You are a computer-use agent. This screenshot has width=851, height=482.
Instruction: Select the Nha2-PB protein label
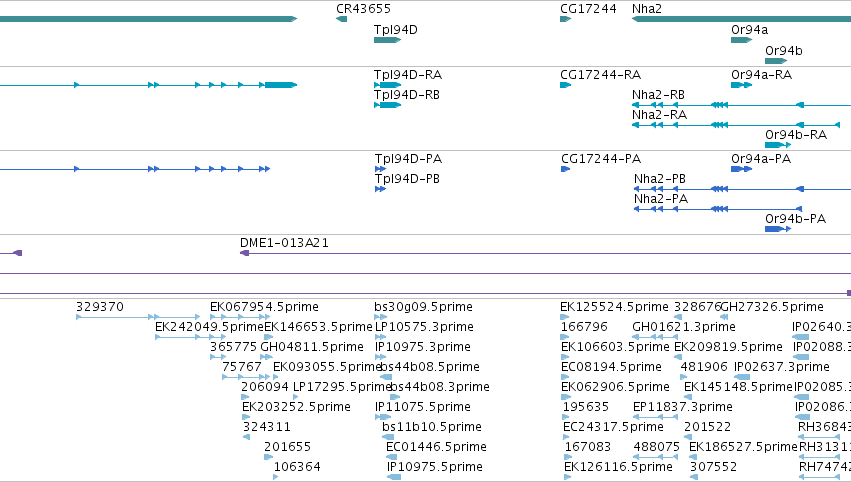coord(659,179)
